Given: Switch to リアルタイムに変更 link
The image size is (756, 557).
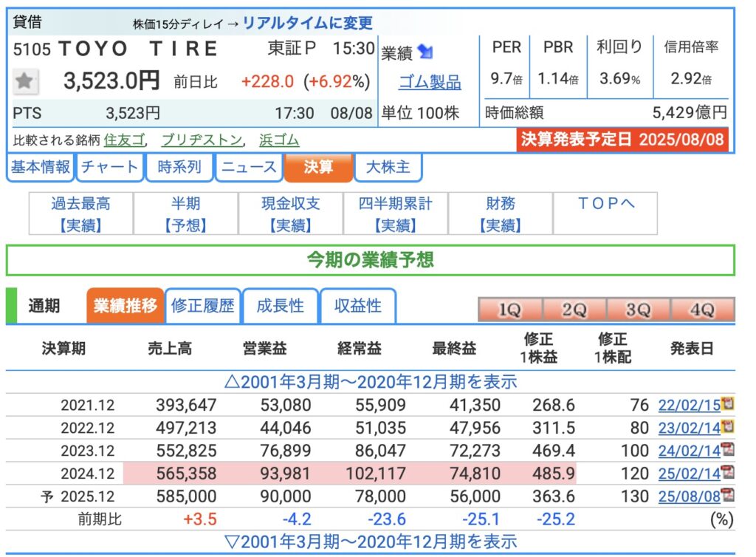Looking at the screenshot, I should pos(307,22).
